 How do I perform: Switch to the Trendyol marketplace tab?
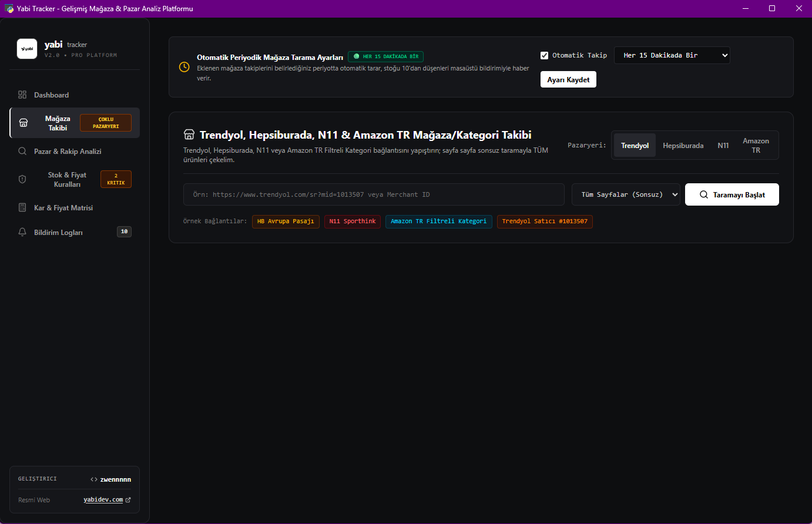pyautogui.click(x=635, y=145)
